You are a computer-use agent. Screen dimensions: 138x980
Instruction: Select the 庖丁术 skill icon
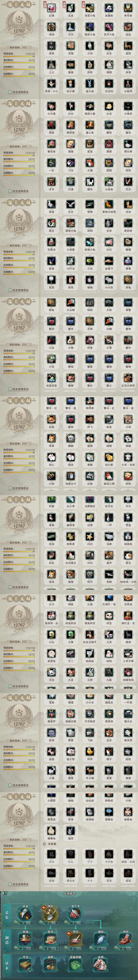click(75, 915)
